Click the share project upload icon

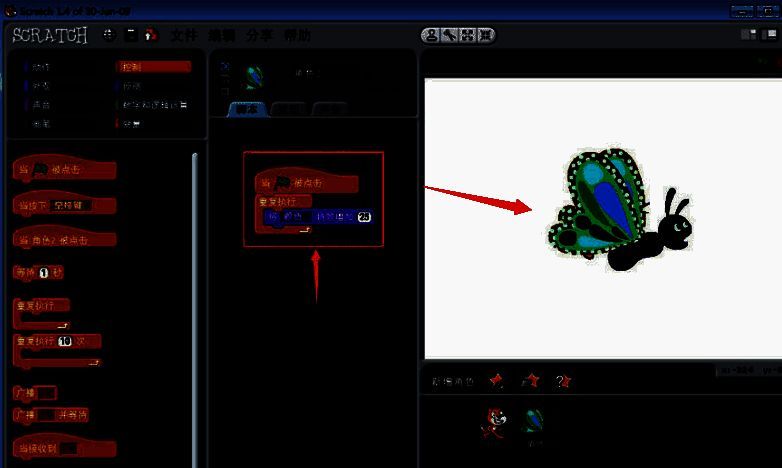(150, 35)
